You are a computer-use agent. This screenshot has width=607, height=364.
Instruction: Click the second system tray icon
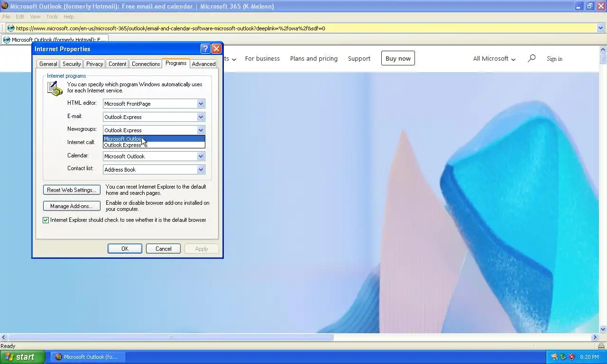click(563, 357)
